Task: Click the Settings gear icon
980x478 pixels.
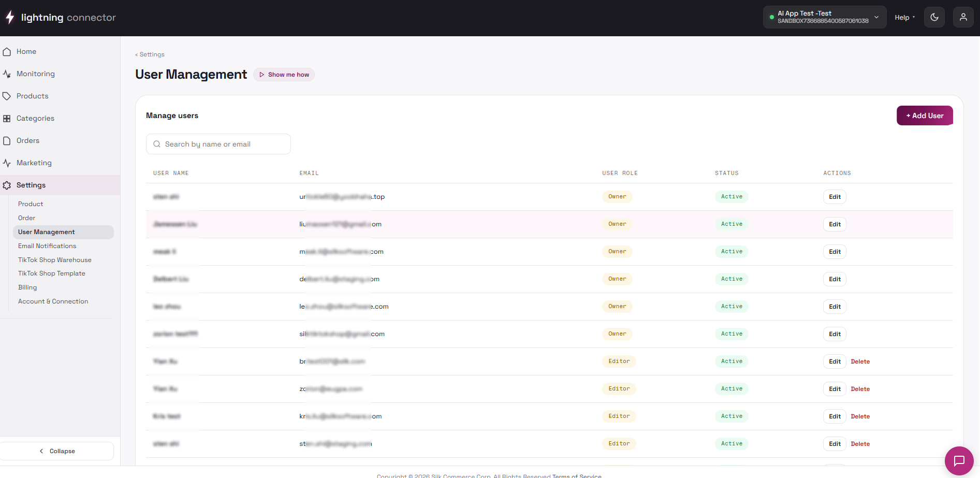Action: pos(7,185)
